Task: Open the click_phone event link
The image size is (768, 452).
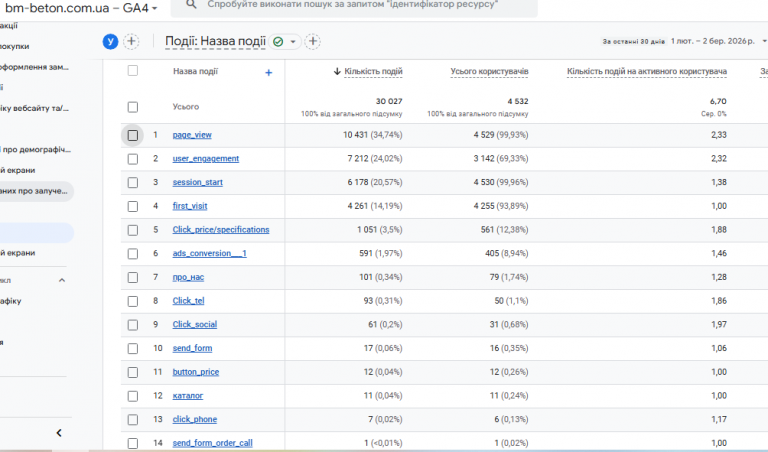Action: click(194, 419)
